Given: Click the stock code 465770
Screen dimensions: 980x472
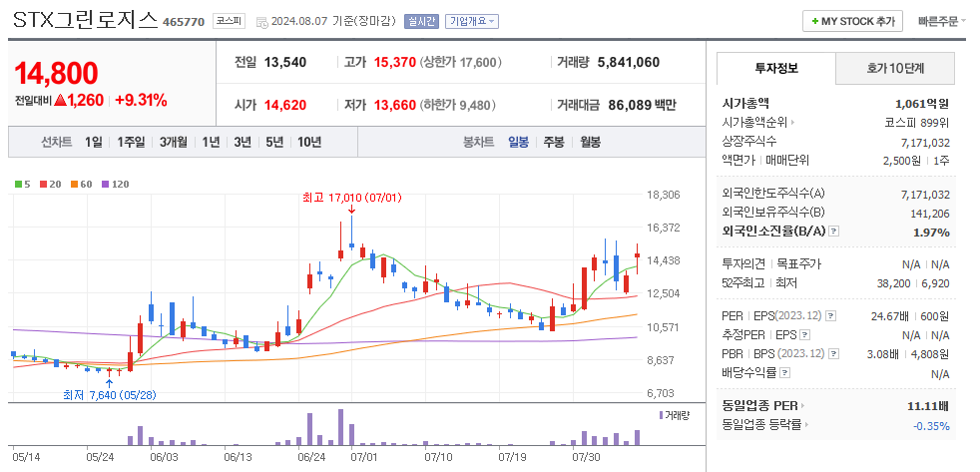Looking at the screenshot, I should click(x=184, y=22).
